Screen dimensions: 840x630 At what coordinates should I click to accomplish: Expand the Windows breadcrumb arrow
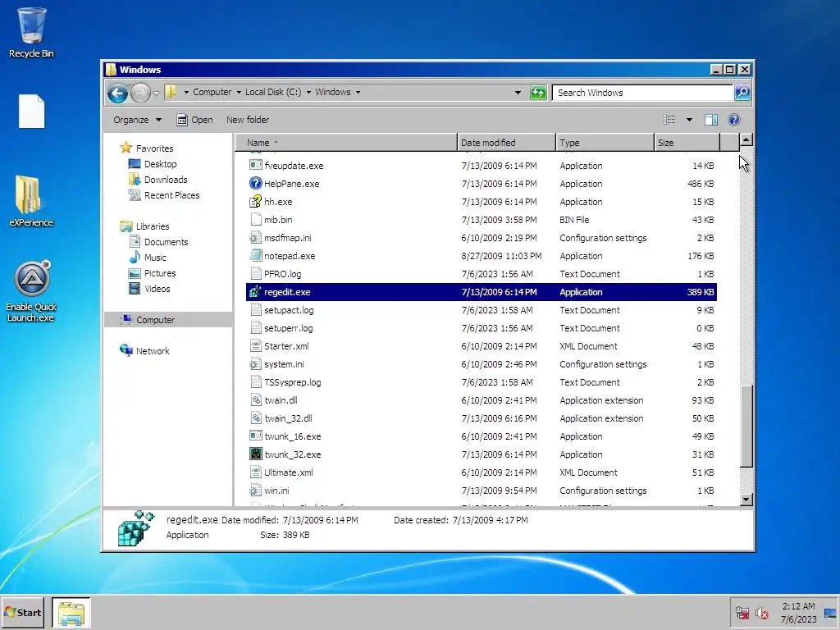pos(358,92)
